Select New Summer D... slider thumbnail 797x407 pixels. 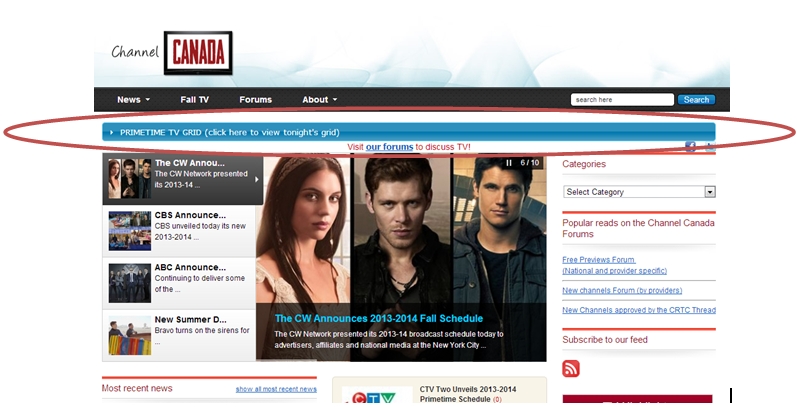pyautogui.click(x=182, y=335)
